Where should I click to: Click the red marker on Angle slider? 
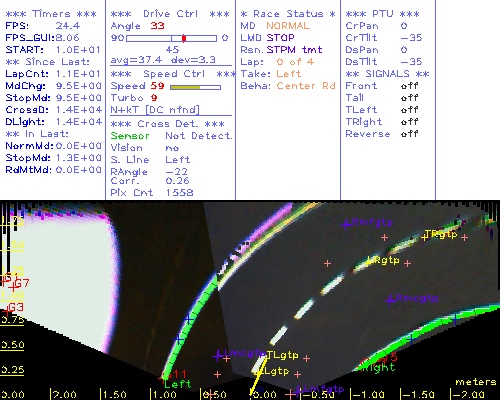[184, 38]
